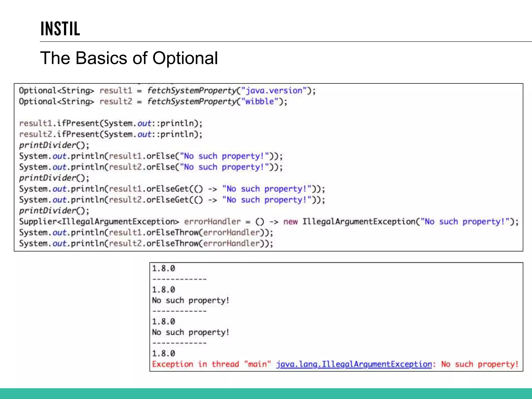Click result2.ifPresent(System.out::println) line

[x=111, y=134]
